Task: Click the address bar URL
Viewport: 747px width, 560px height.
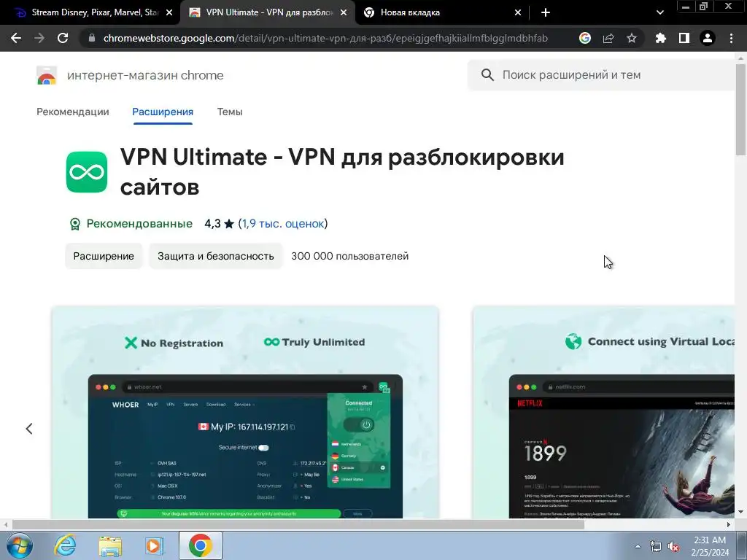Action: point(325,38)
